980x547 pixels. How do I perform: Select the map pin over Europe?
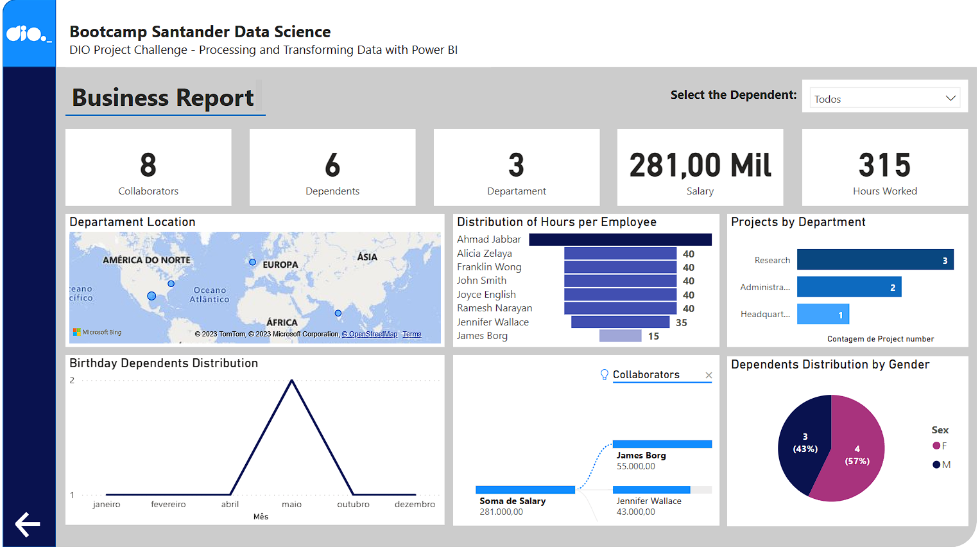(x=252, y=262)
